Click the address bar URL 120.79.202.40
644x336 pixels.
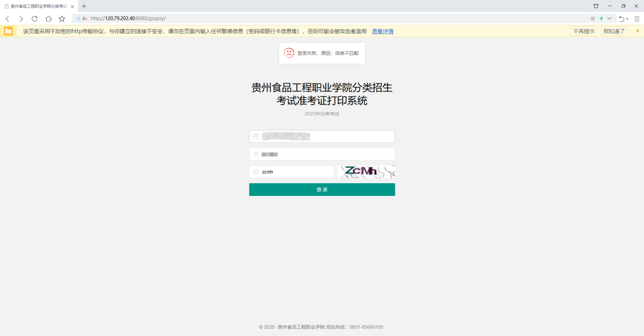coord(120,18)
